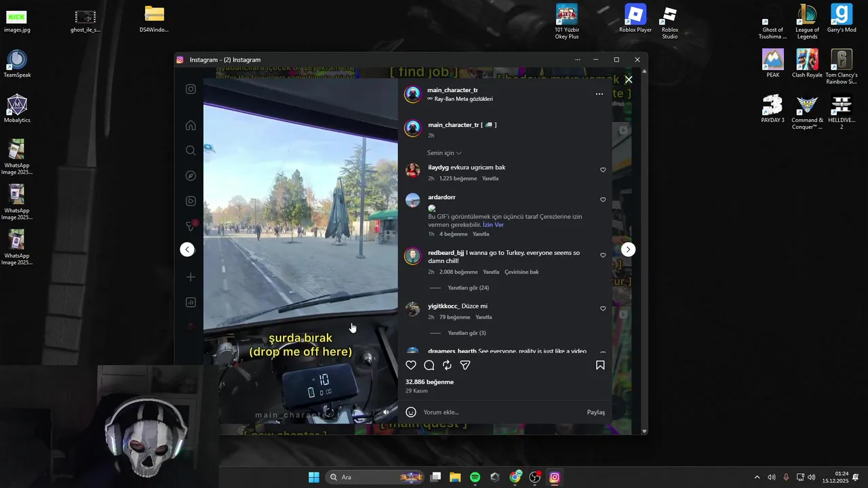Click the Create plus icon in sidebar

pos(191,277)
